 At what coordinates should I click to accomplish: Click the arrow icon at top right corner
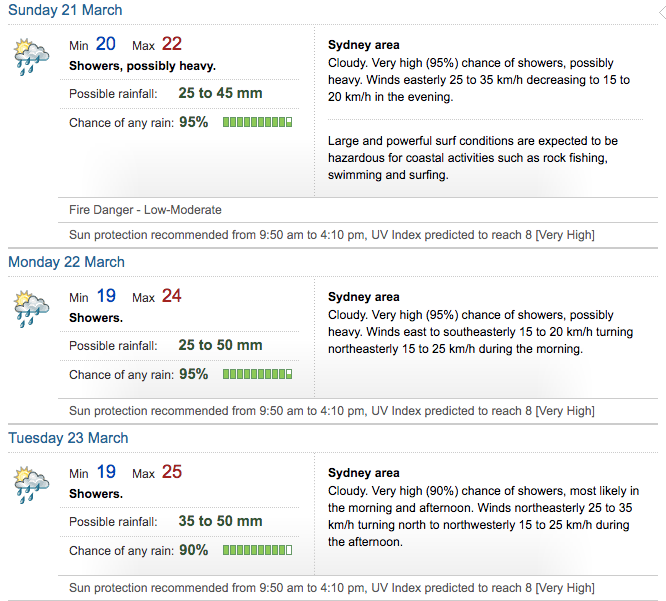[662, 13]
